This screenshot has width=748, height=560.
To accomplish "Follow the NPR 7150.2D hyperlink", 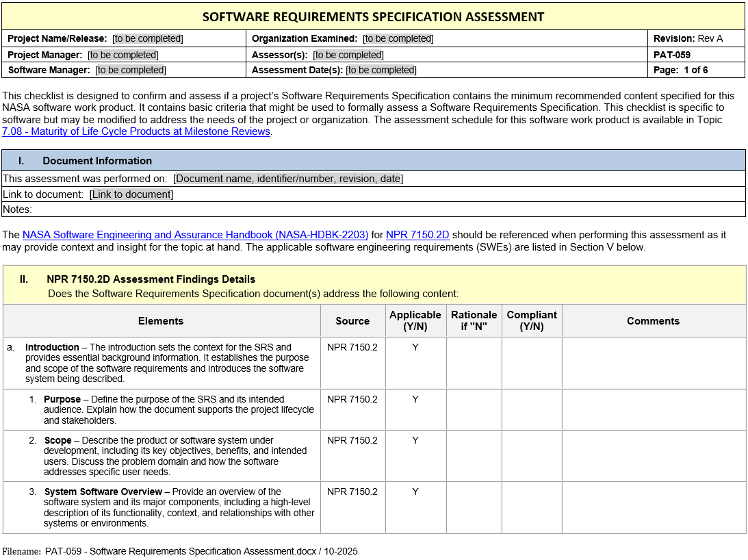I will [x=417, y=235].
